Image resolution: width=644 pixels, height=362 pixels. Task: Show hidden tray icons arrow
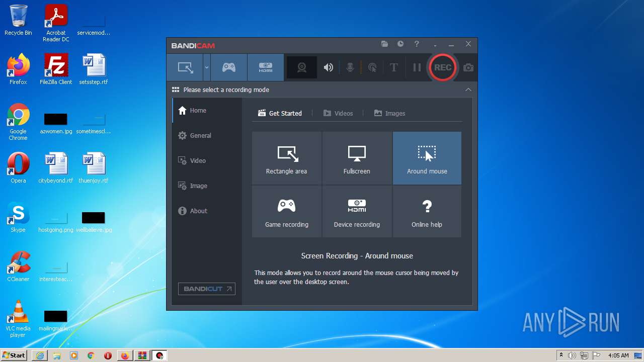tap(561, 355)
